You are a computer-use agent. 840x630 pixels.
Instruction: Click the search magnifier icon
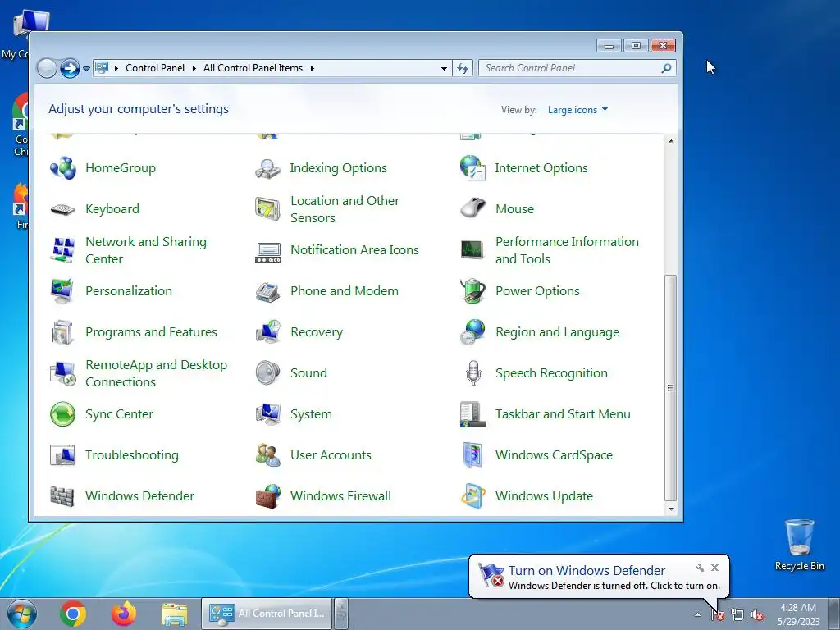click(666, 68)
